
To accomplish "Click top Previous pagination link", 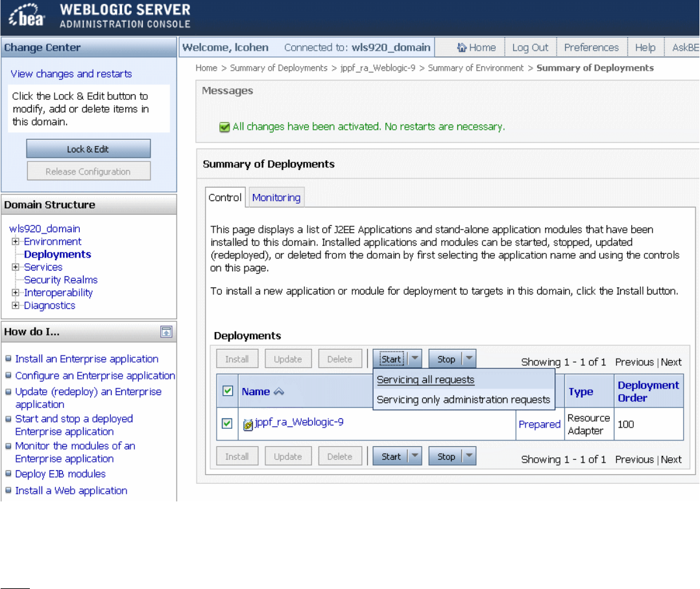I will tap(634, 362).
